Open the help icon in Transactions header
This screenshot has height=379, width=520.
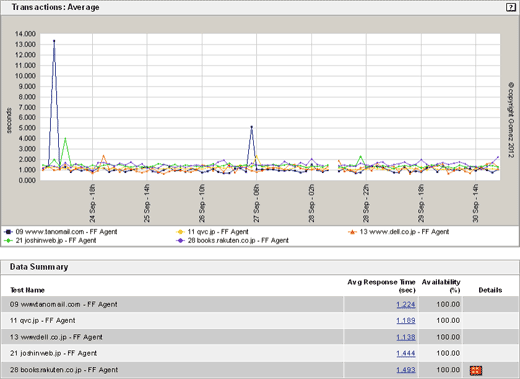(510, 7)
